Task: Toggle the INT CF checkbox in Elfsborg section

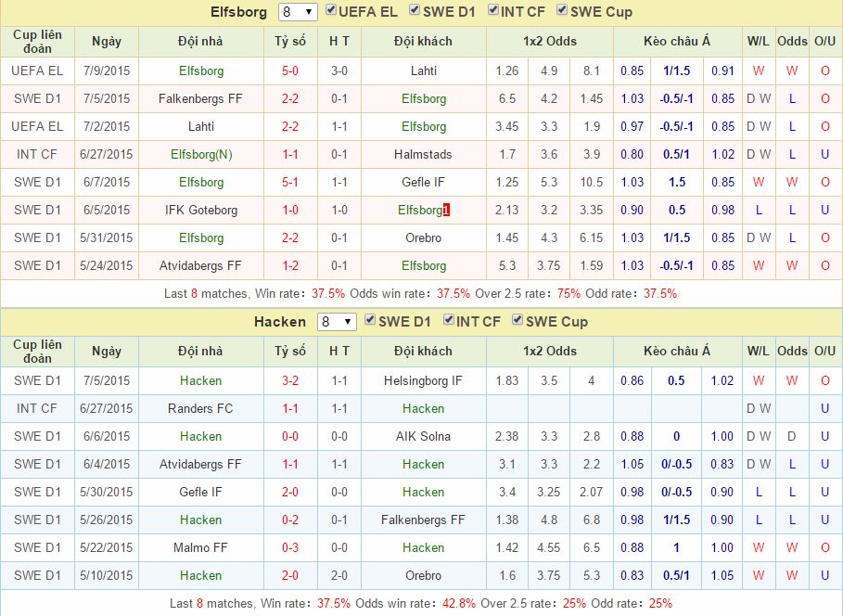Action: coord(493,10)
